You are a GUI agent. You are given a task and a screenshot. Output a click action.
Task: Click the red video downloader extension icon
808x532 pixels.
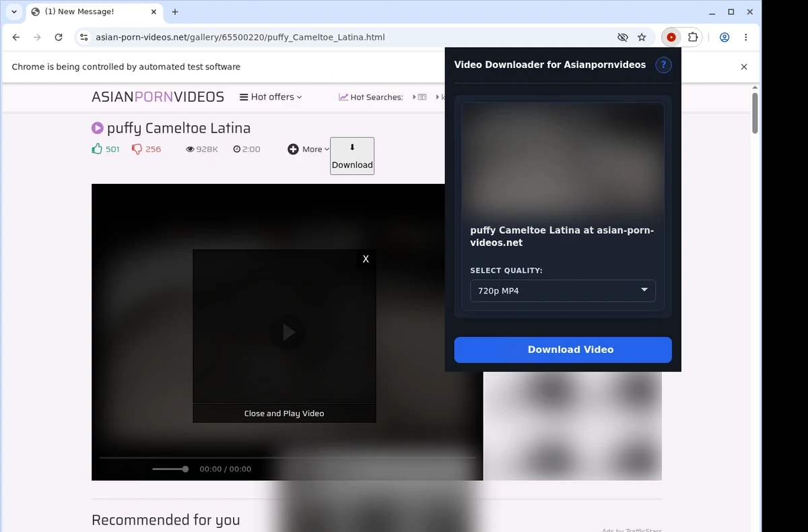671,38
